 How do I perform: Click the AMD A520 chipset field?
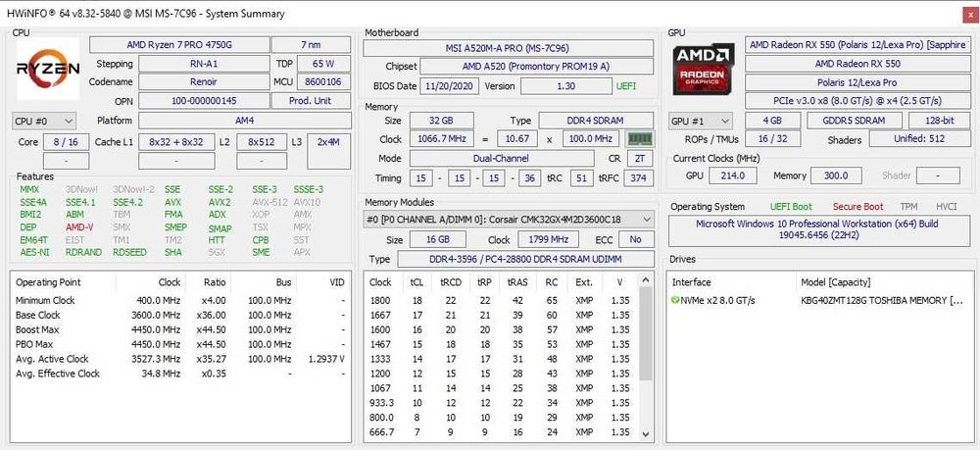(536, 67)
